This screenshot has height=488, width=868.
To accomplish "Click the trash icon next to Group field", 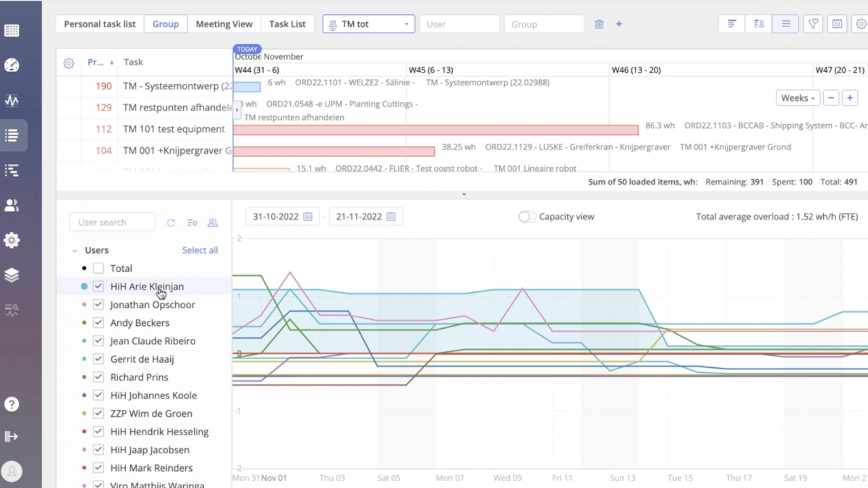I will [599, 24].
